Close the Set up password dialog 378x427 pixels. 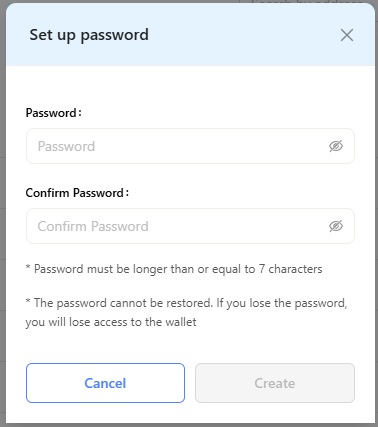coord(347,35)
